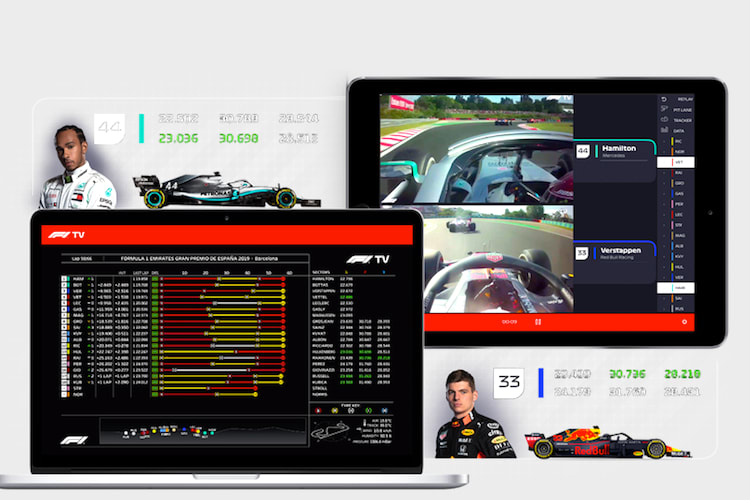Viewport: 750px width, 500px height.
Task: Select Hamilton's onboard camera video feed
Action: [476, 149]
